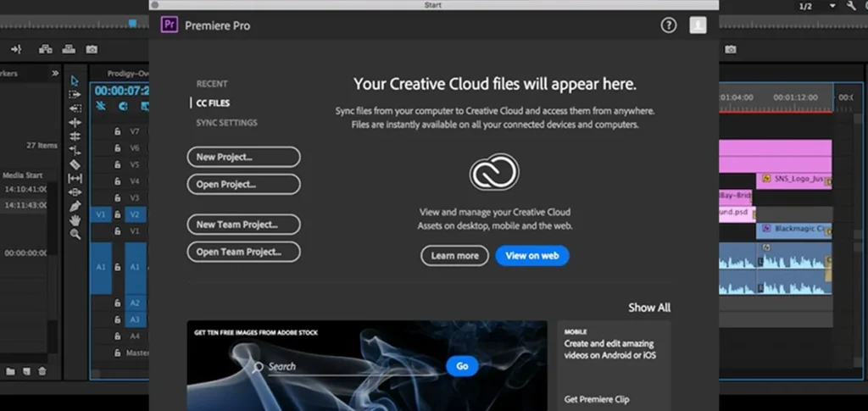The image size is (868, 411).
Task: Toggle track targeting for V2
Action: pyautogui.click(x=135, y=214)
